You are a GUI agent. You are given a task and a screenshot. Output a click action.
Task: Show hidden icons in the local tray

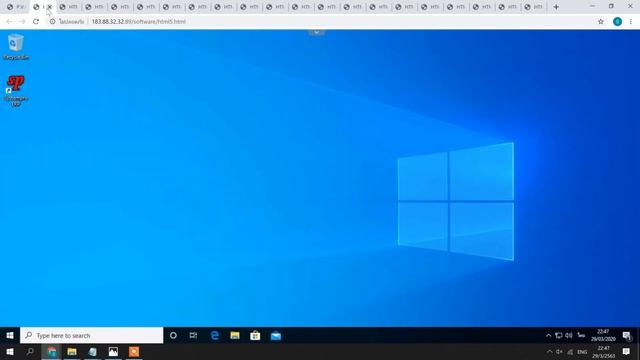tap(549, 352)
